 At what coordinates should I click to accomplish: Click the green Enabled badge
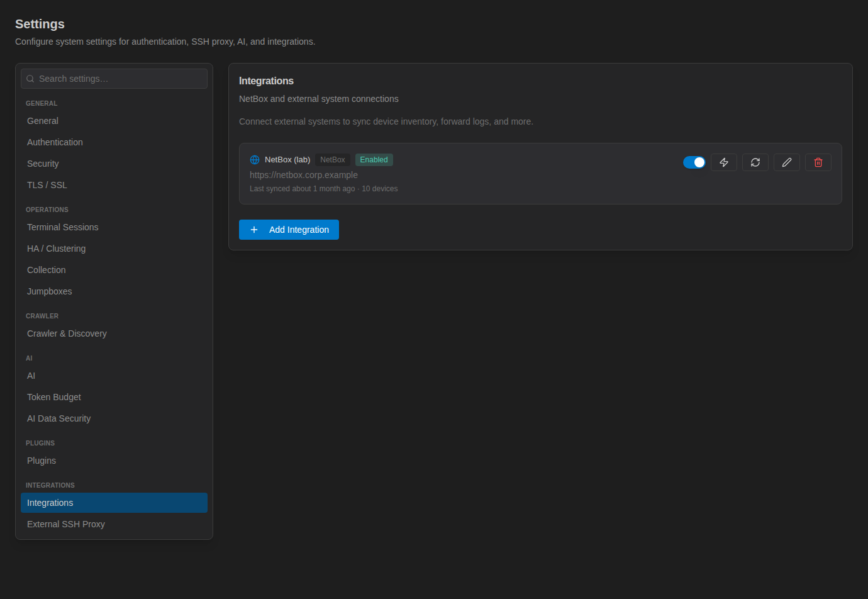[x=374, y=160]
